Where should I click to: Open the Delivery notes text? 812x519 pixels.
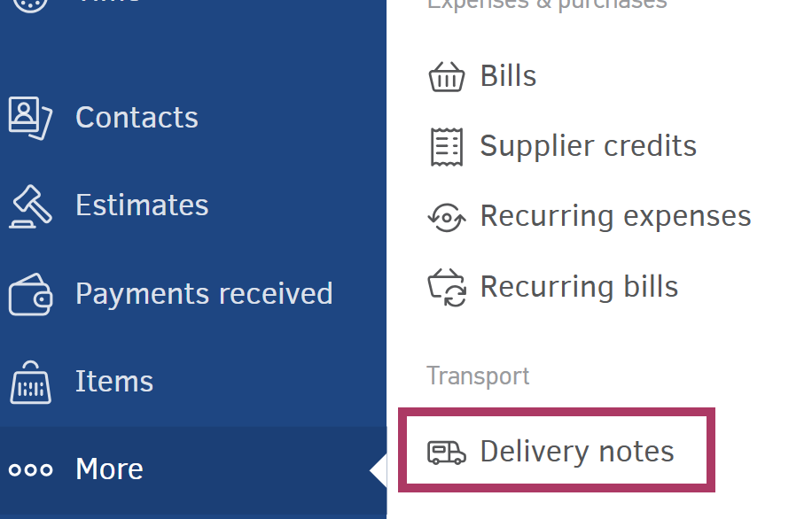click(x=577, y=452)
